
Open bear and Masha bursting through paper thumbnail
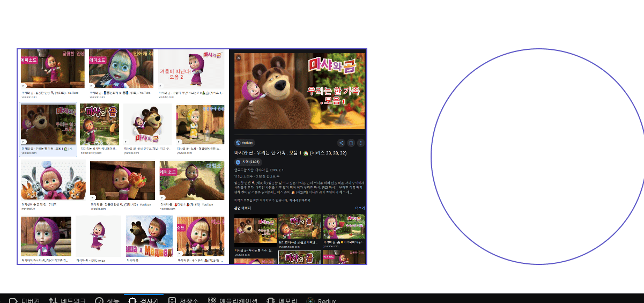147,124
